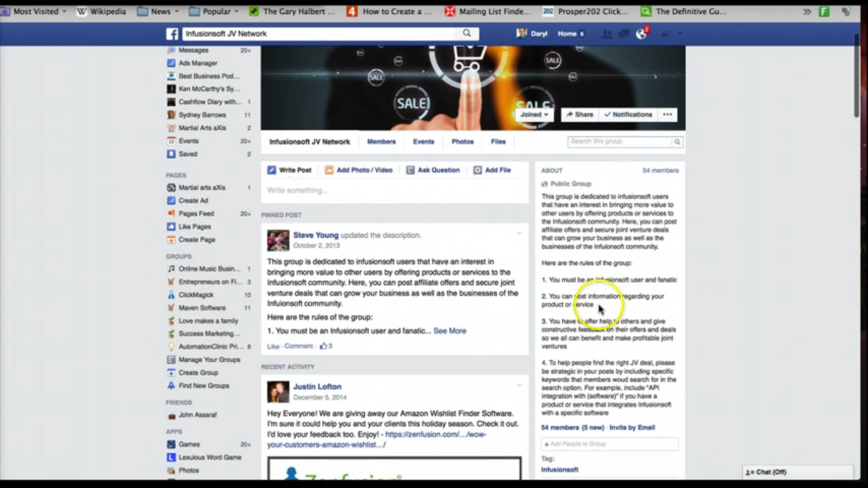This screenshot has height=488, width=868.
Task: Open the notifications globe icon
Action: pyautogui.click(x=641, y=34)
